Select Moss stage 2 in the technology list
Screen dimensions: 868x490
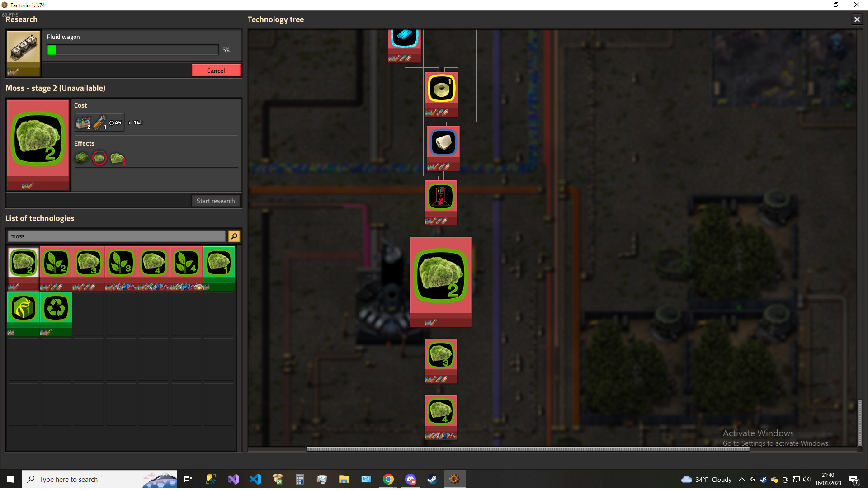pos(24,269)
